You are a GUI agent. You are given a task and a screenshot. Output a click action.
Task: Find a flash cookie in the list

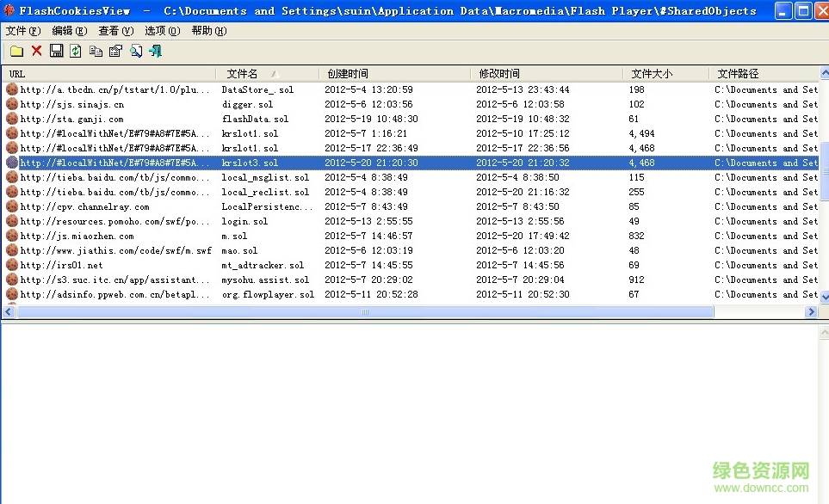(136, 51)
